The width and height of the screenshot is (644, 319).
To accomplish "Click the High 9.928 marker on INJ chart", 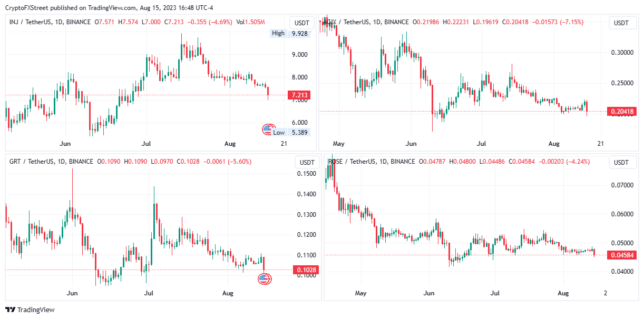I will click(290, 33).
